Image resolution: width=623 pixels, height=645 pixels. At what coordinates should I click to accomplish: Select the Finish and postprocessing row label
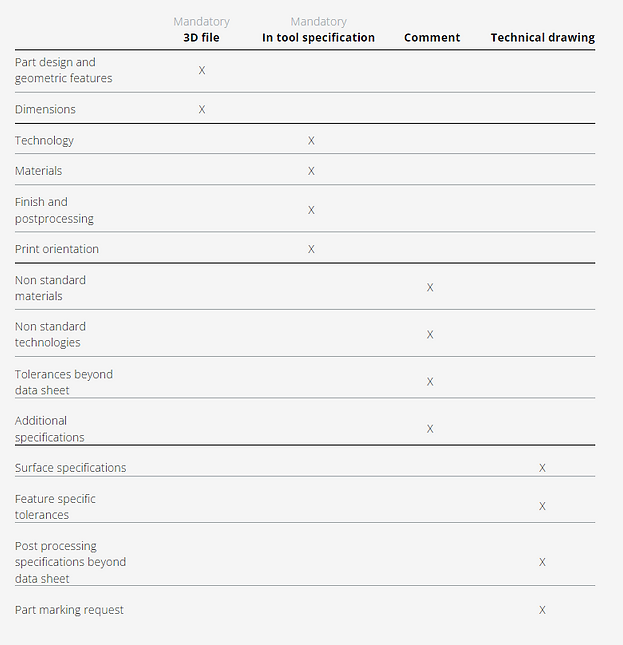point(55,210)
